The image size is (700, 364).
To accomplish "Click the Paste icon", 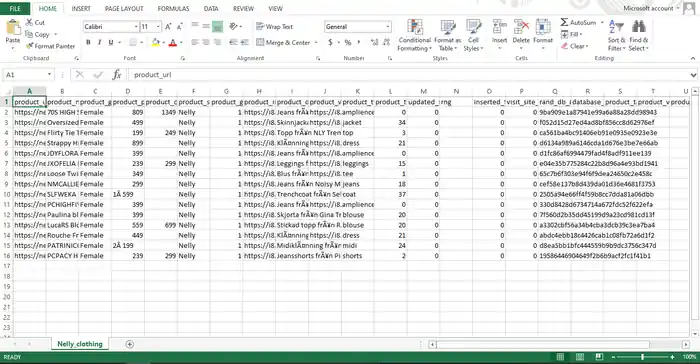I will tap(12, 28).
